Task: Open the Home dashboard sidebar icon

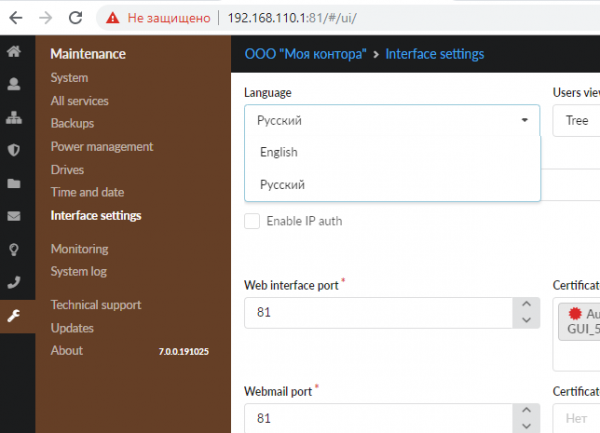Action: 14,53
